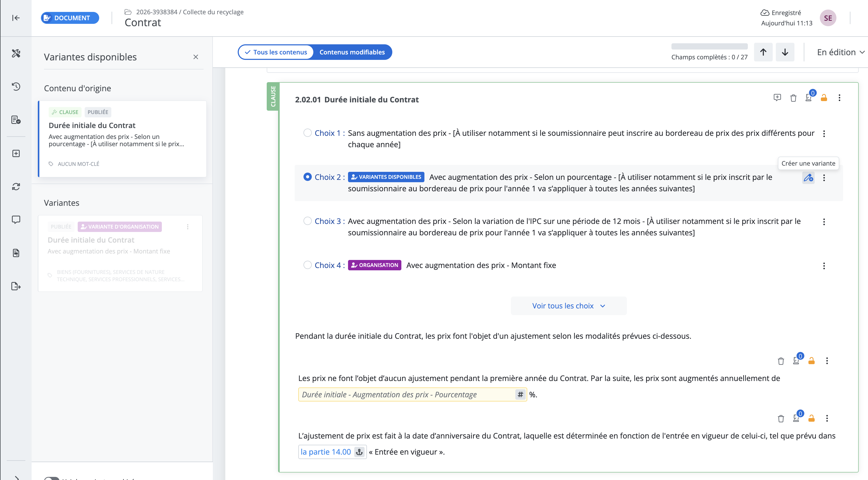Switch to Contenus modifiables filter
Viewport: 868px width, 480px height.
pos(352,52)
